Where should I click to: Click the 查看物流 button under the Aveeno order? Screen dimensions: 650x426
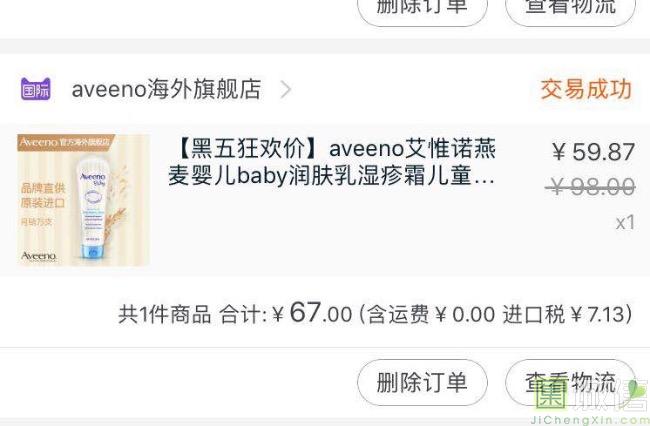(x=570, y=382)
